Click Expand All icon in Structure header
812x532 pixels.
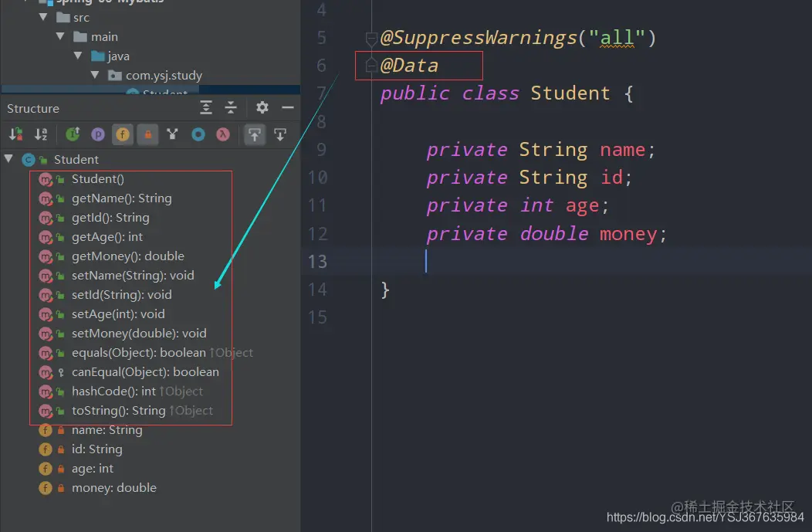205,108
